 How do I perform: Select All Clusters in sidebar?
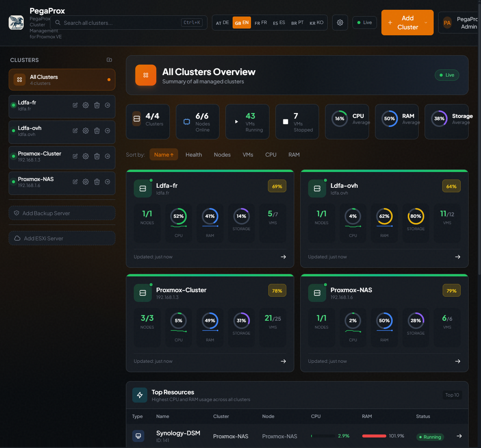pos(62,80)
